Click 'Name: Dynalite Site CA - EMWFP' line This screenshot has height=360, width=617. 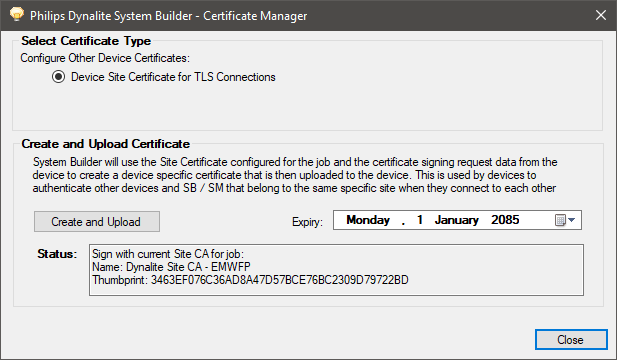171,267
